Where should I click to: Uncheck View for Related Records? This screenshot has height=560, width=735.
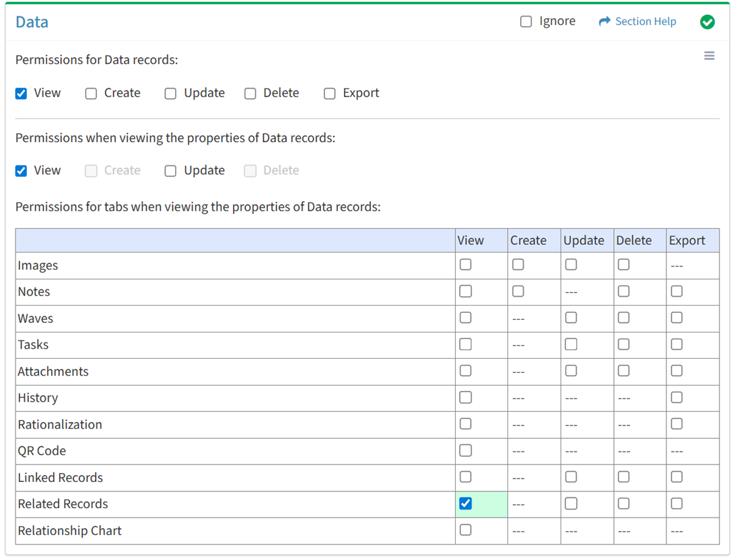(465, 503)
